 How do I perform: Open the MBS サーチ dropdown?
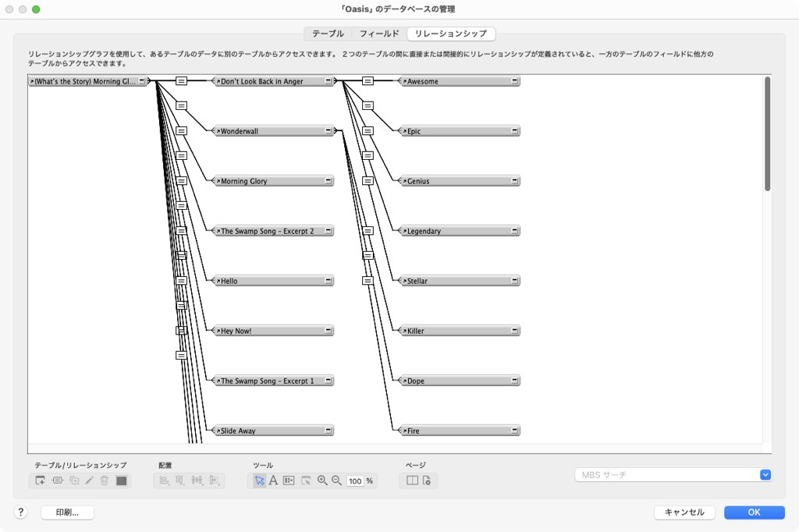(x=765, y=474)
